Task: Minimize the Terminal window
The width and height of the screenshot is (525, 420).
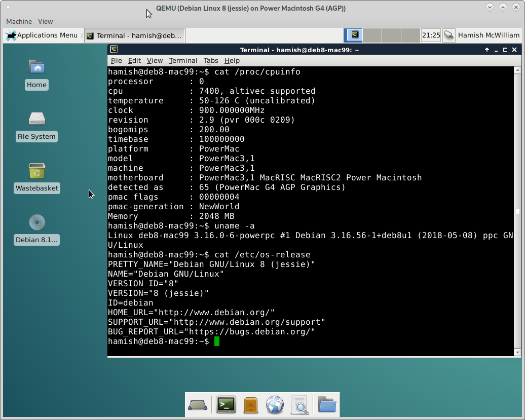Action: point(496,50)
